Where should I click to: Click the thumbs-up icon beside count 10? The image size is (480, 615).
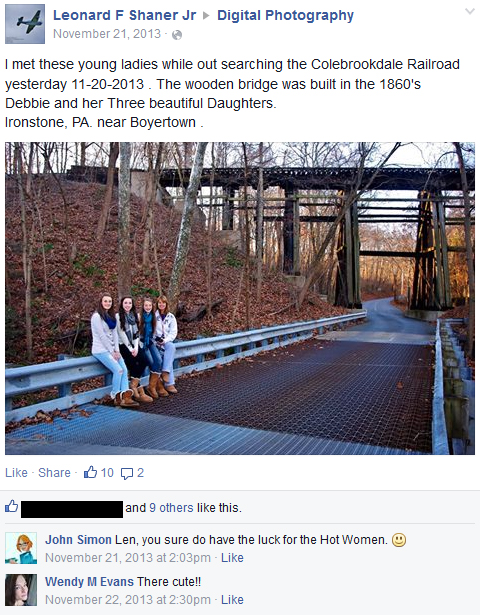(x=90, y=472)
